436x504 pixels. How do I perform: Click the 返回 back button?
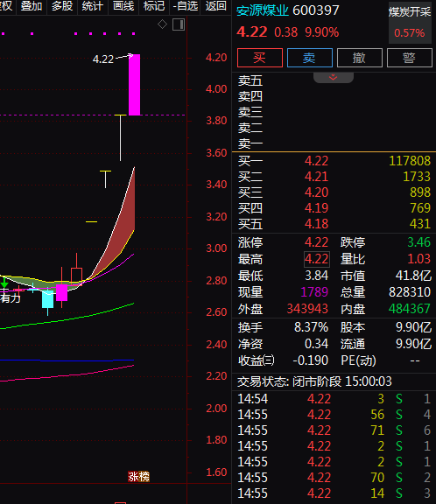coord(215,6)
